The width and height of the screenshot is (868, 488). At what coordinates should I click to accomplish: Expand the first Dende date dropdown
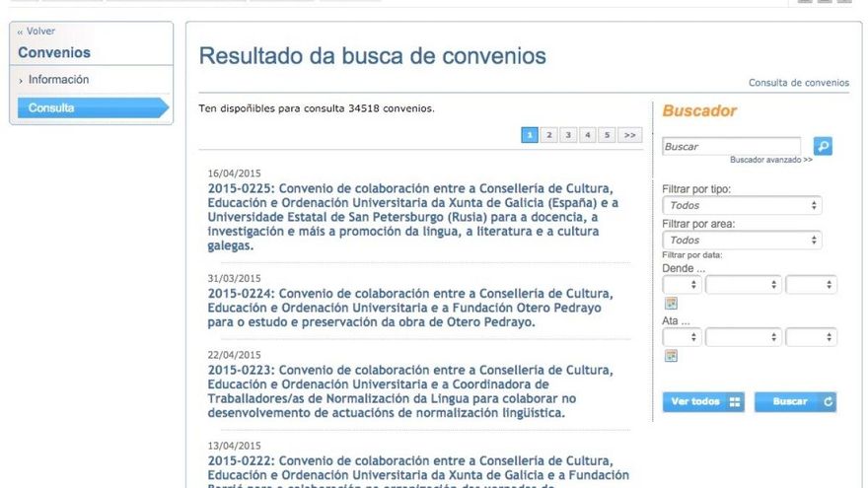click(682, 285)
